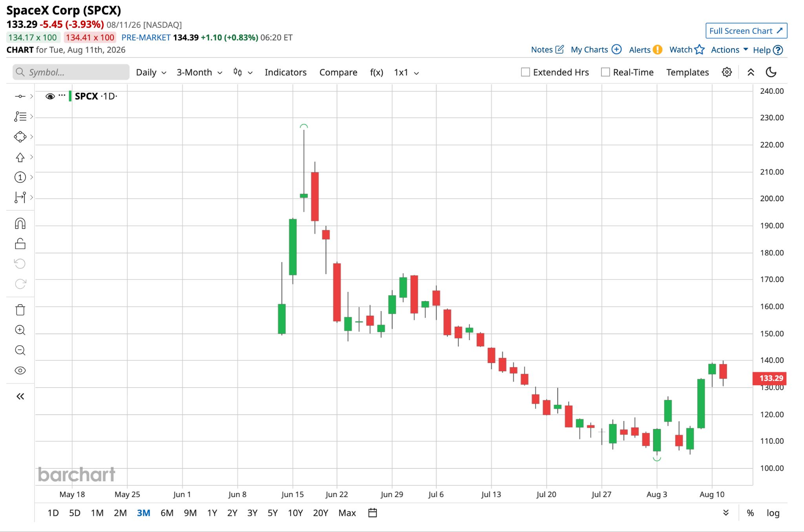The height and width of the screenshot is (532, 804).
Task: Zoom out of the chart
Action: [x=20, y=350]
